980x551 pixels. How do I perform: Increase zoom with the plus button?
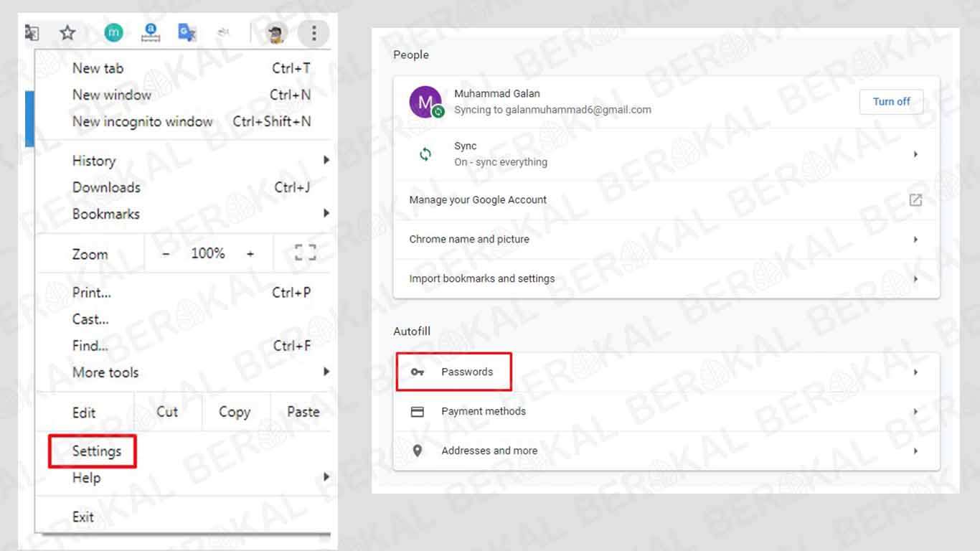coord(250,253)
